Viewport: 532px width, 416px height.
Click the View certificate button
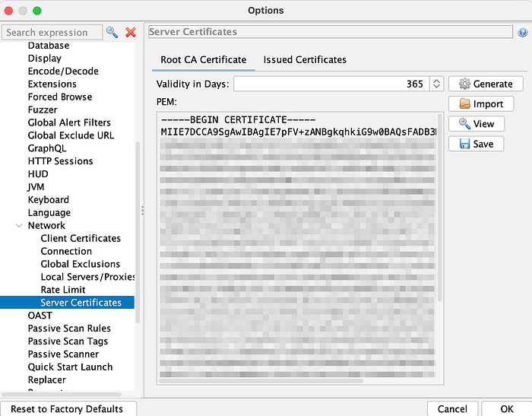click(x=477, y=124)
